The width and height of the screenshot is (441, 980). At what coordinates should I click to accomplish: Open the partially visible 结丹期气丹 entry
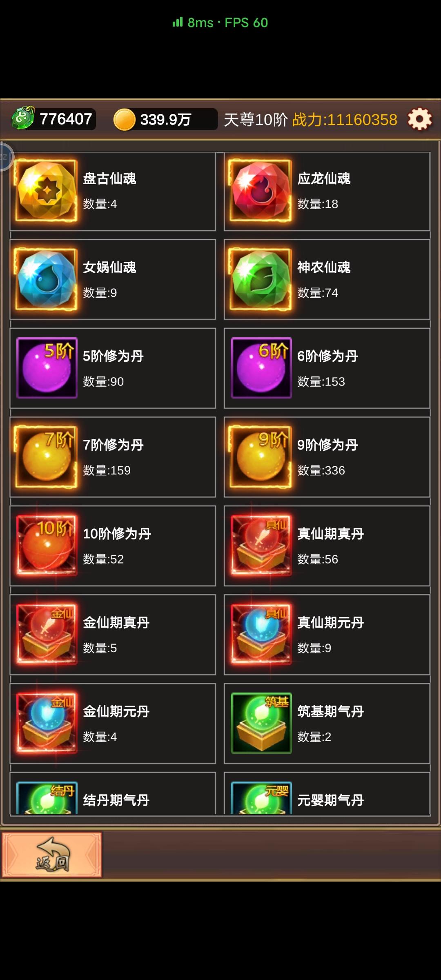tap(113, 793)
